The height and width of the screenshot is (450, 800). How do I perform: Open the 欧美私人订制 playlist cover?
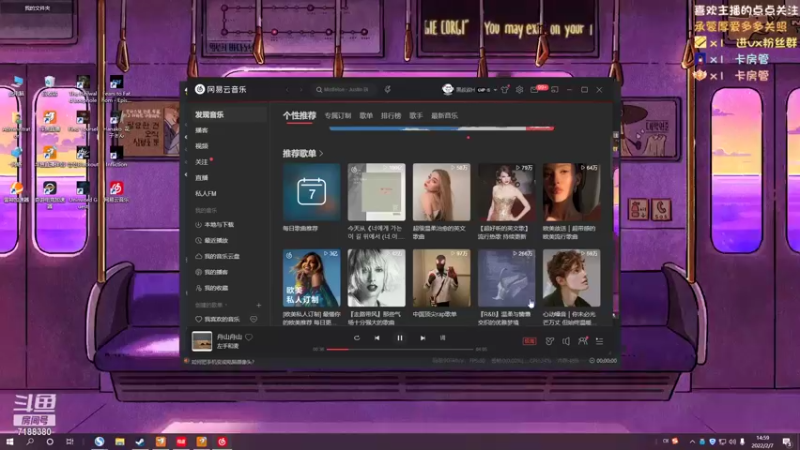[311, 278]
